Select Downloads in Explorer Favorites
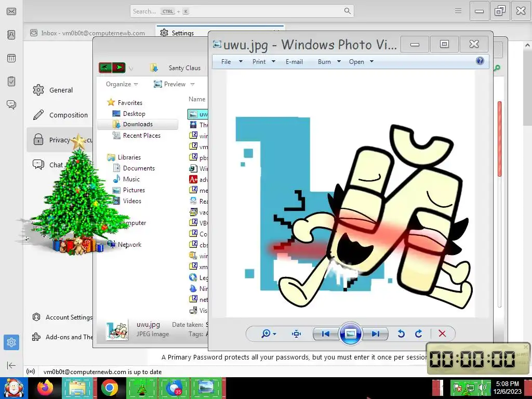This screenshot has width=532, height=399. [x=137, y=124]
